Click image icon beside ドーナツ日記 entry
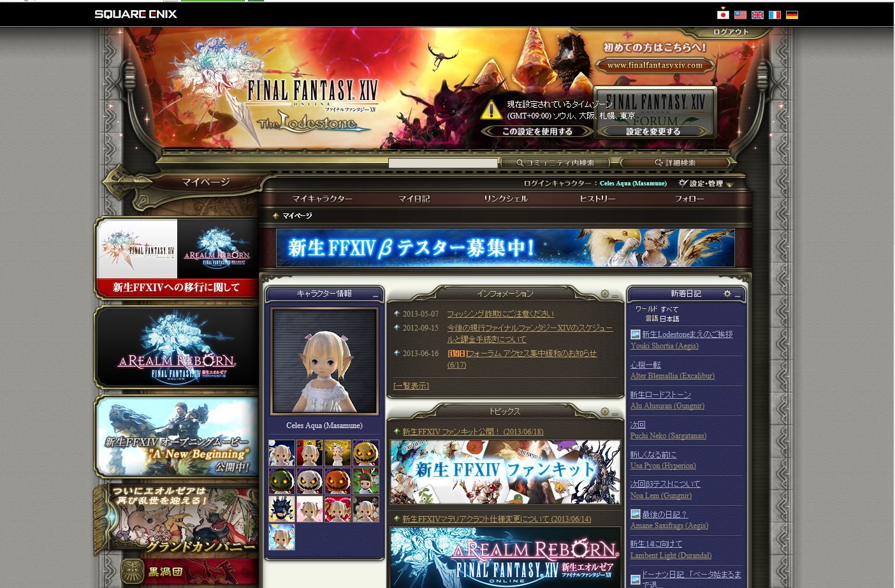The width and height of the screenshot is (895, 588). pos(635,580)
